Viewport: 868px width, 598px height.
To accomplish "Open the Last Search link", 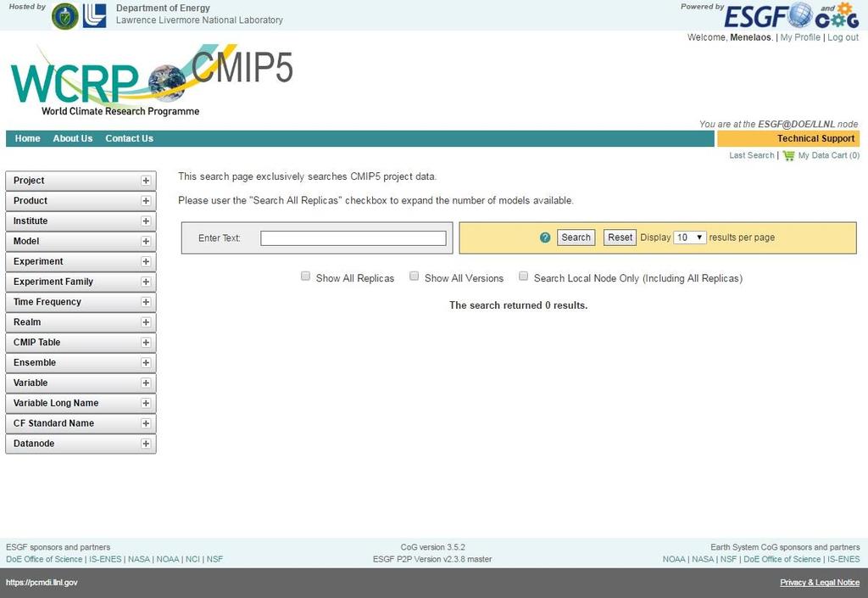I will tap(751, 155).
